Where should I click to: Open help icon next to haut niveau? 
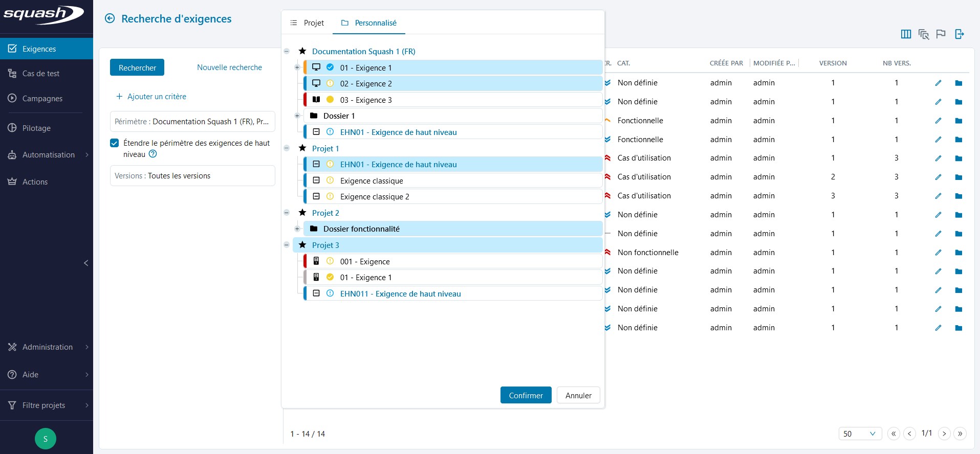tap(153, 154)
